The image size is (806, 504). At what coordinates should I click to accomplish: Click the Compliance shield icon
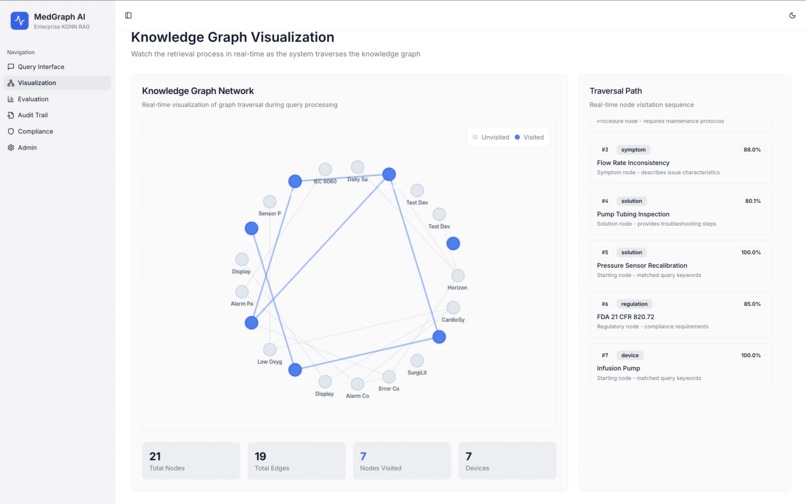(x=11, y=132)
